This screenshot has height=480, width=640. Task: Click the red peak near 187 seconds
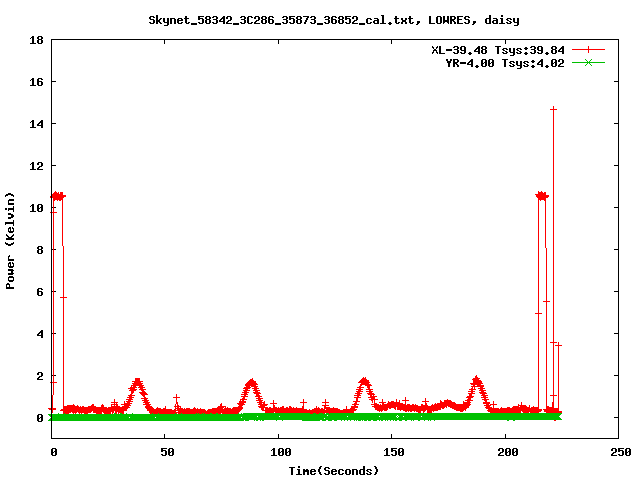[476, 382]
